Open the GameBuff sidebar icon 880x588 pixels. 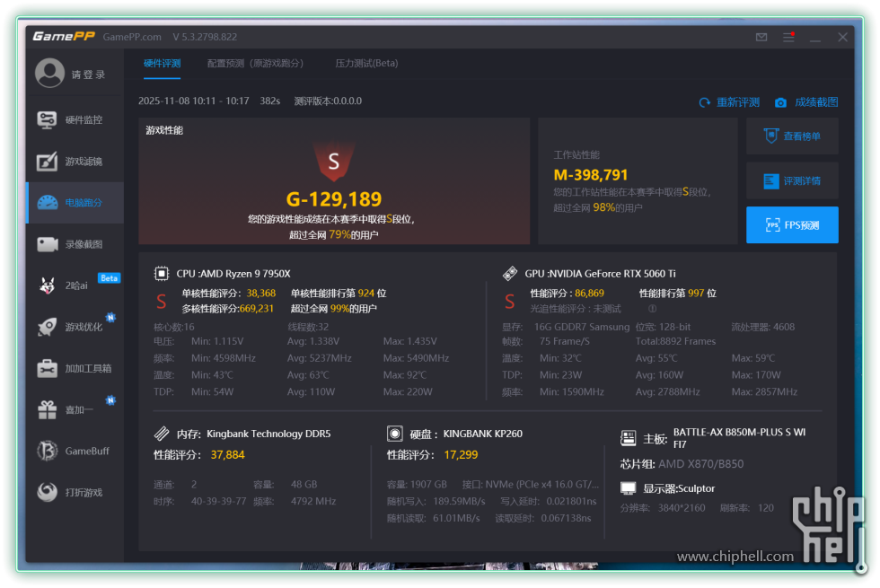tap(48, 451)
